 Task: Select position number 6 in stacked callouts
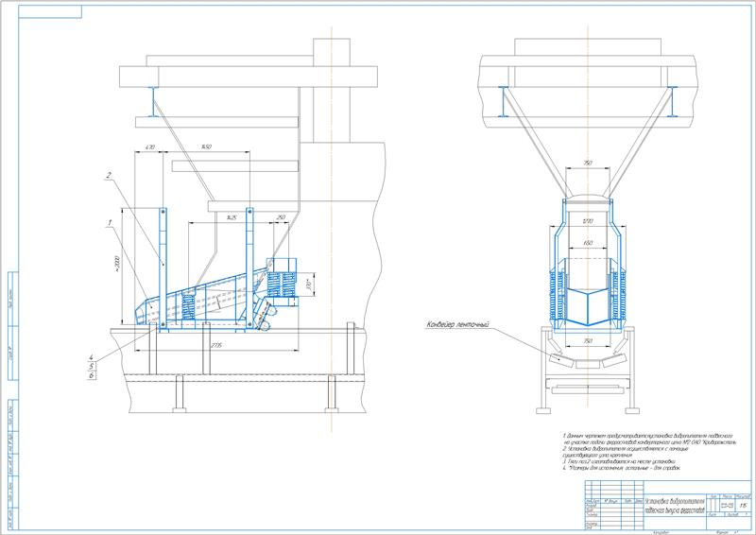point(91,375)
